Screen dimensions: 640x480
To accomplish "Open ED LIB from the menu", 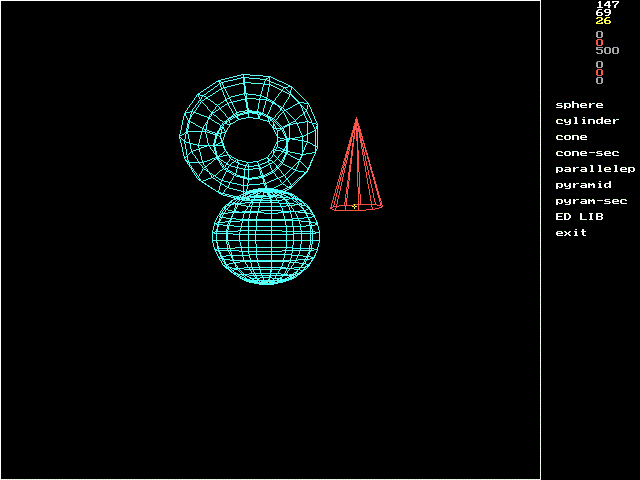I will (x=579, y=217).
